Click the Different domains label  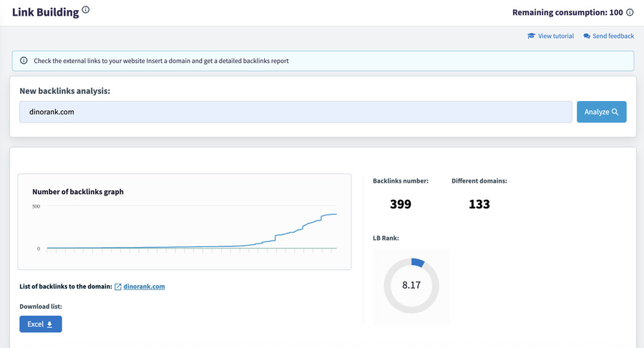(479, 180)
